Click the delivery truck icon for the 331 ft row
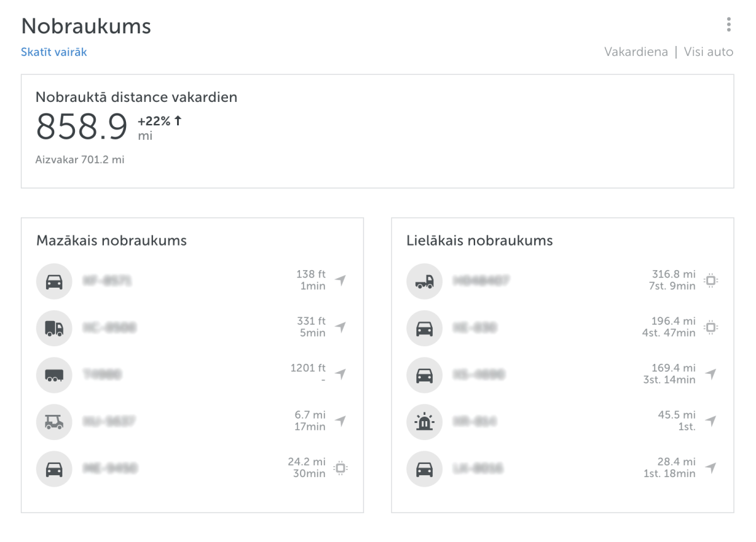 click(54, 328)
